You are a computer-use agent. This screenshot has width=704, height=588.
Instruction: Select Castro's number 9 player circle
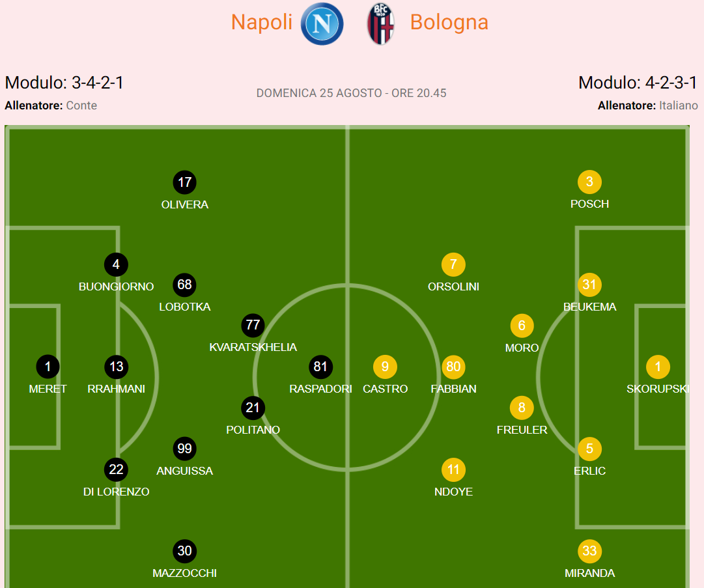pos(385,367)
